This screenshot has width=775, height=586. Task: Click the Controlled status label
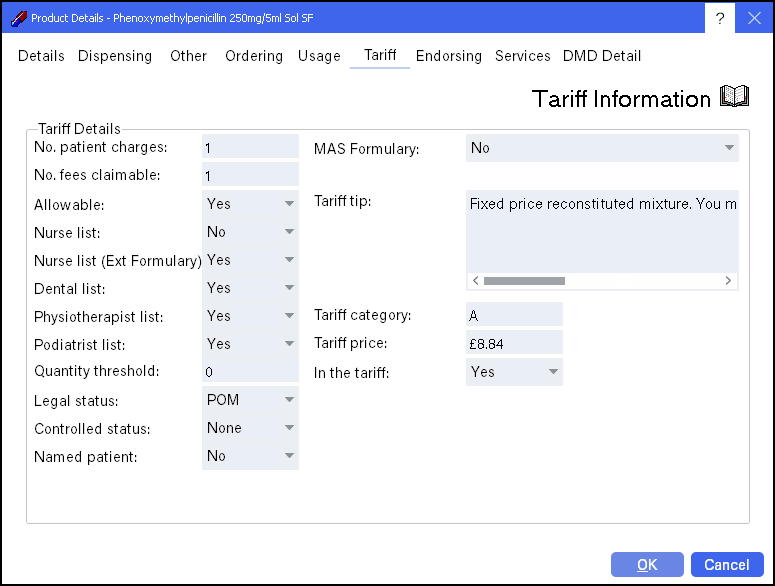click(92, 428)
